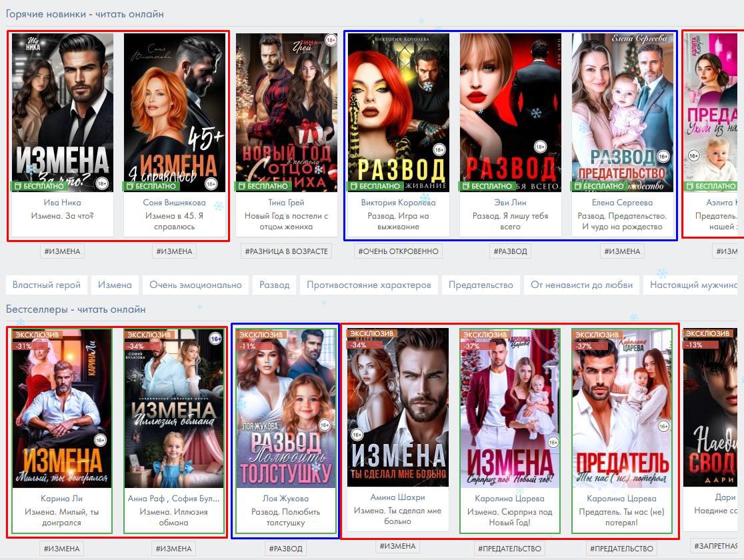Select hashtag #РАЗВОД under Эви Лин book
The width and height of the screenshot is (744, 560).
point(510,251)
